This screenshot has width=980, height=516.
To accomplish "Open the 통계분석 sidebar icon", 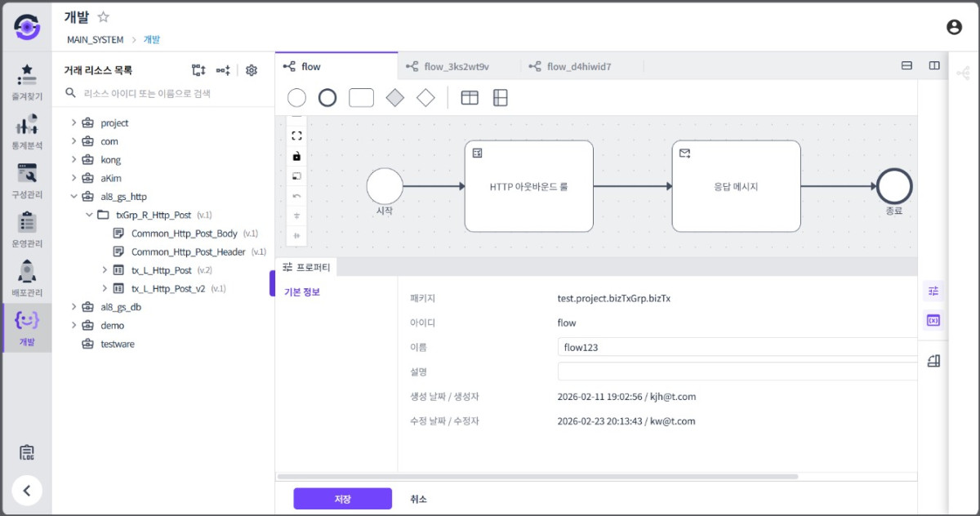I will click(x=27, y=130).
